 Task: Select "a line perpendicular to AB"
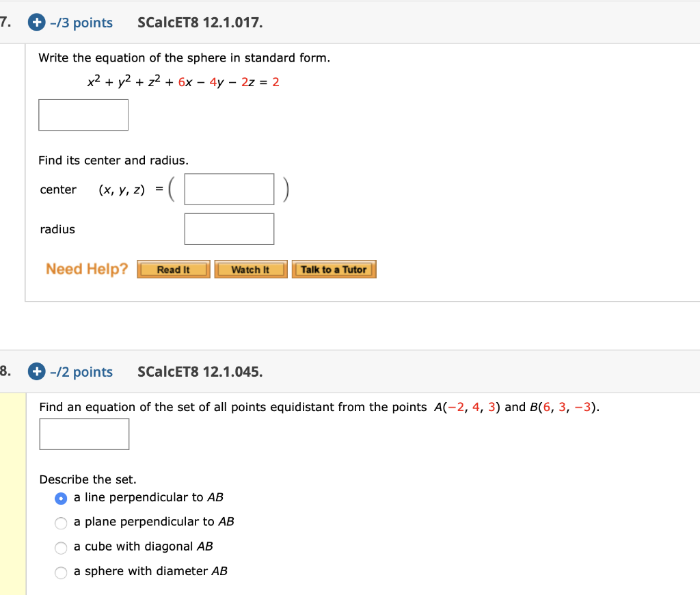click(x=60, y=499)
